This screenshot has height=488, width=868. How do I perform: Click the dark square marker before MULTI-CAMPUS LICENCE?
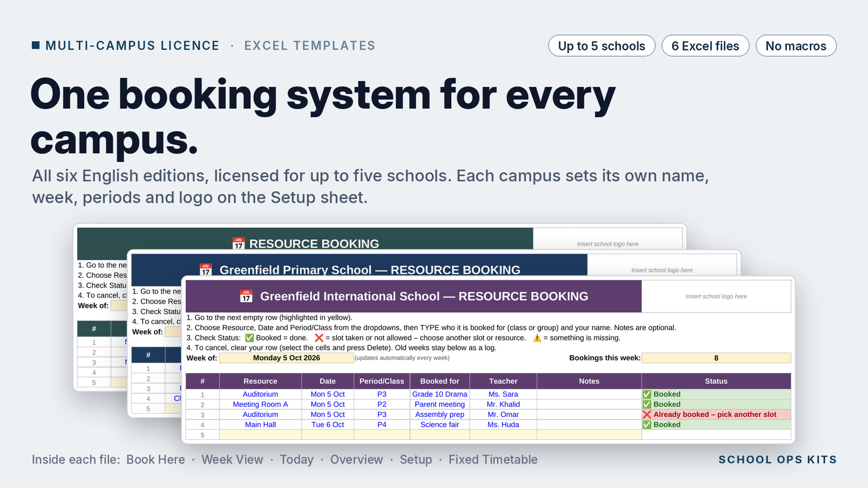pos(36,45)
